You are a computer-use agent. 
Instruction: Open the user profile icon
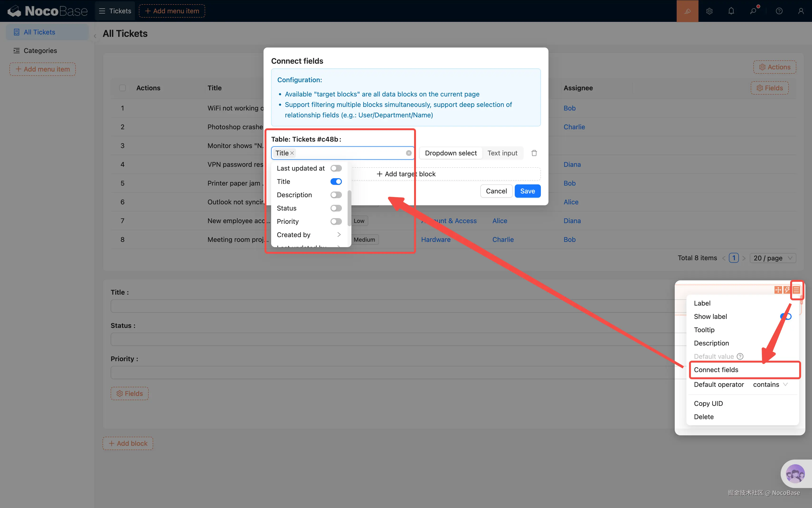[801, 11]
